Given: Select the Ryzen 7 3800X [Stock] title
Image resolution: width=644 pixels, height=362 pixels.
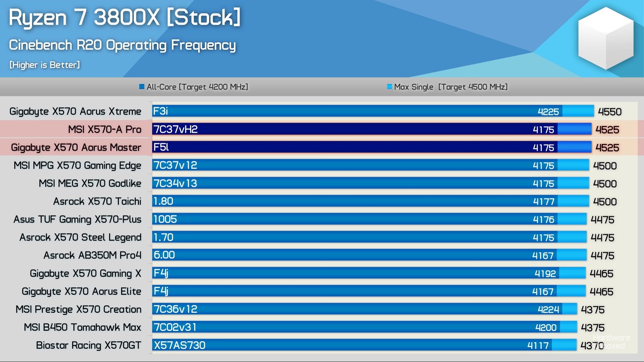Looking at the screenshot, I should tap(124, 17).
